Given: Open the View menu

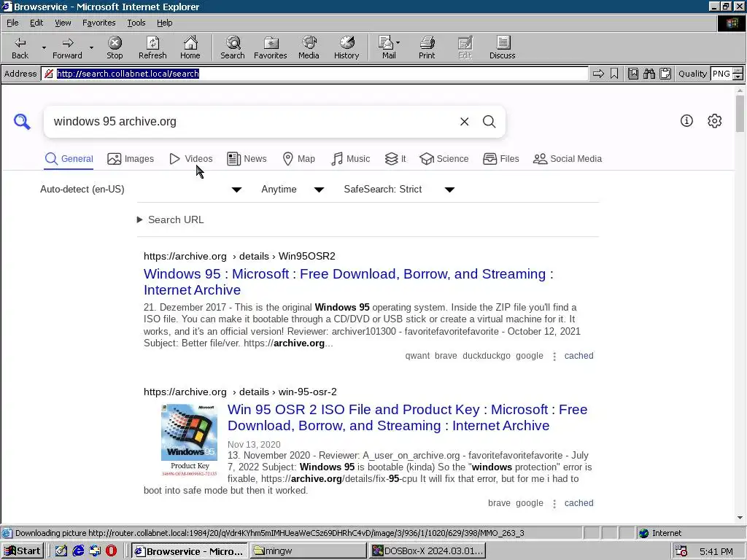Looking at the screenshot, I should click(63, 23).
